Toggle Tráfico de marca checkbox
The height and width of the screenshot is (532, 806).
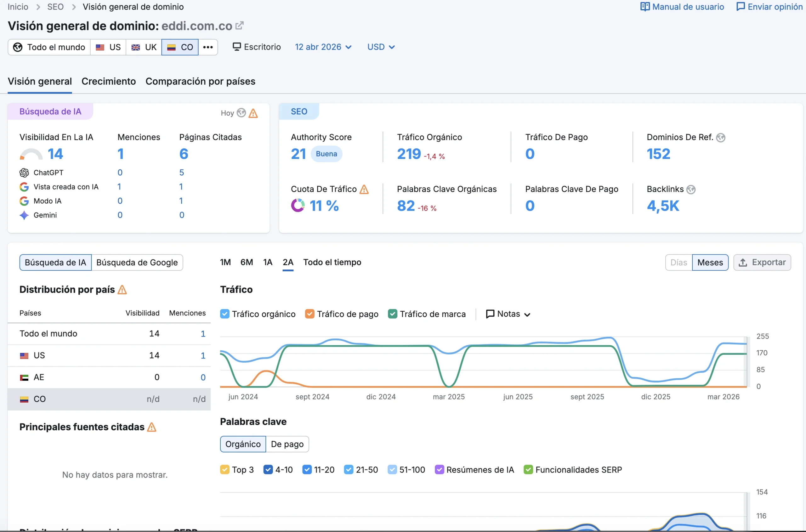(x=392, y=314)
